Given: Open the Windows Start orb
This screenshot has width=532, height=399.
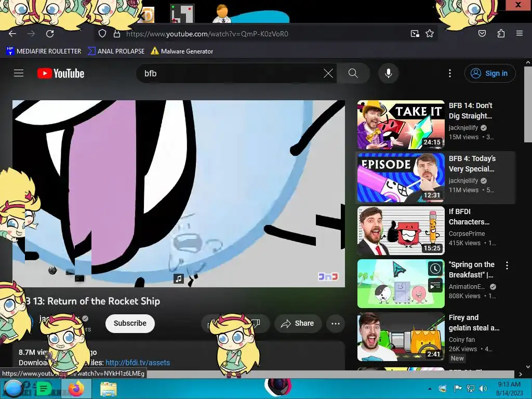Looking at the screenshot, I should coord(13,389).
